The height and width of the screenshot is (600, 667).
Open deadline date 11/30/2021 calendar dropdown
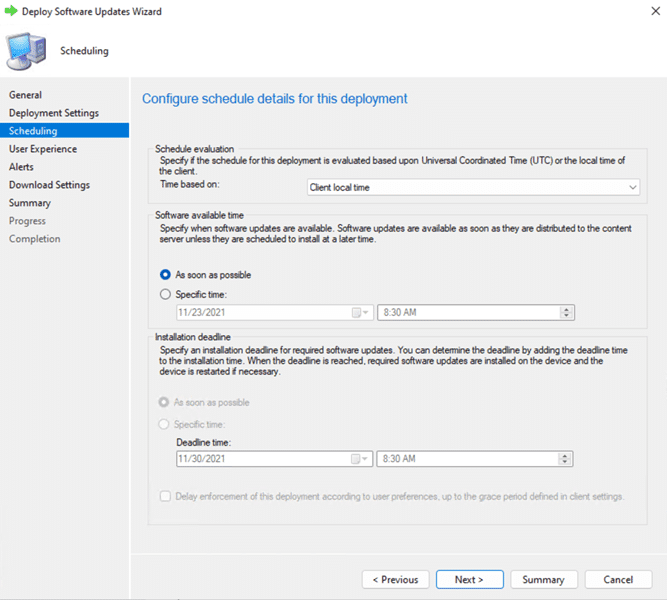point(359,459)
